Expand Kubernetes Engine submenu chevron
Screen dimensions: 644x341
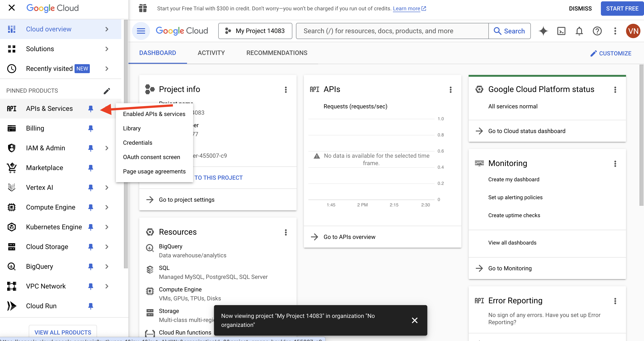click(x=107, y=227)
